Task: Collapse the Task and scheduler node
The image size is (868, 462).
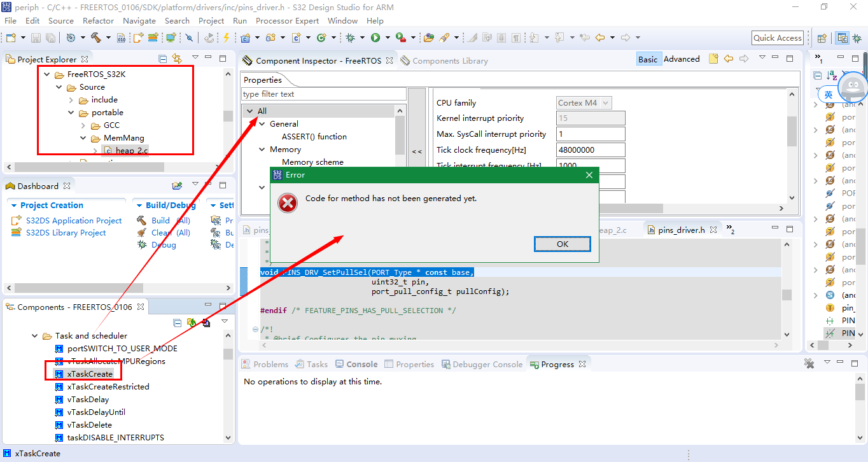Action: point(35,335)
